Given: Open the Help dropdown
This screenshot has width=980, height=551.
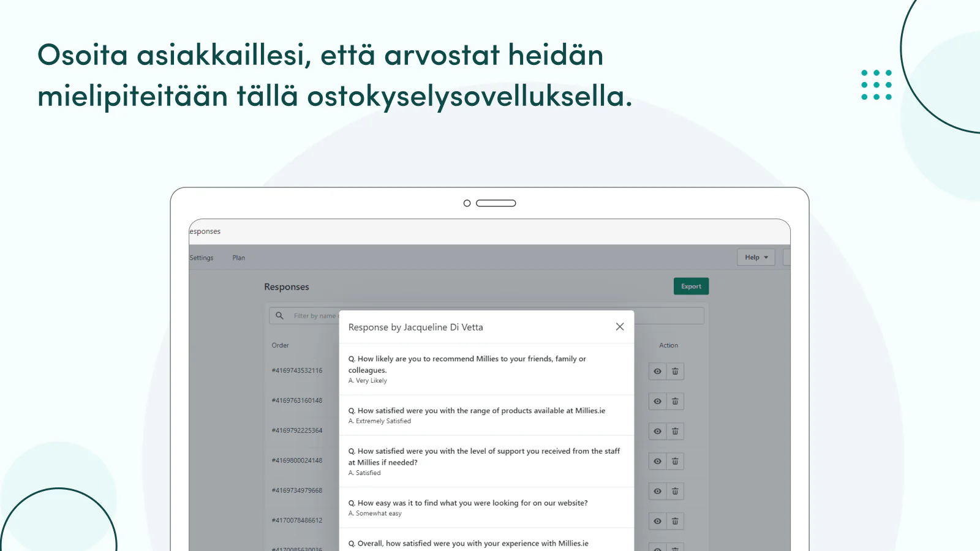Looking at the screenshot, I should tap(756, 258).
